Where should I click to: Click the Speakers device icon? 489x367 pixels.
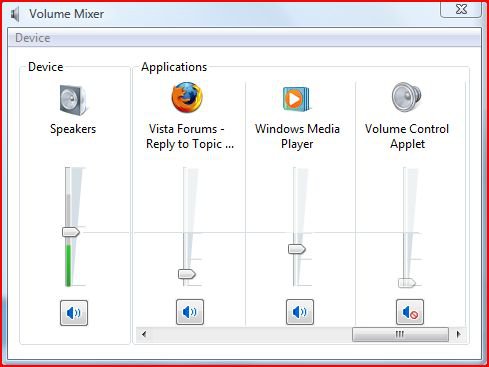(74, 100)
